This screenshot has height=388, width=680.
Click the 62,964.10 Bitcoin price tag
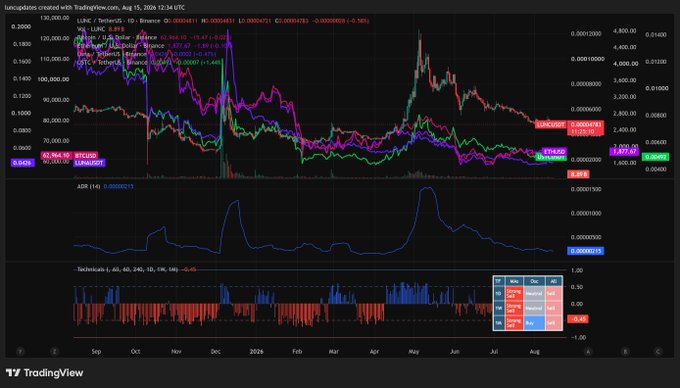tap(56, 155)
